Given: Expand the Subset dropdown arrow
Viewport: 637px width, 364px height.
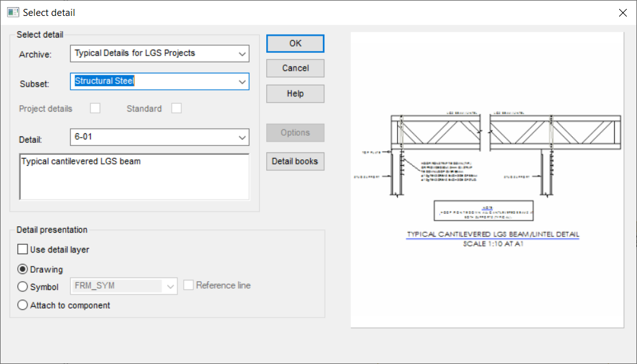Looking at the screenshot, I should (242, 82).
